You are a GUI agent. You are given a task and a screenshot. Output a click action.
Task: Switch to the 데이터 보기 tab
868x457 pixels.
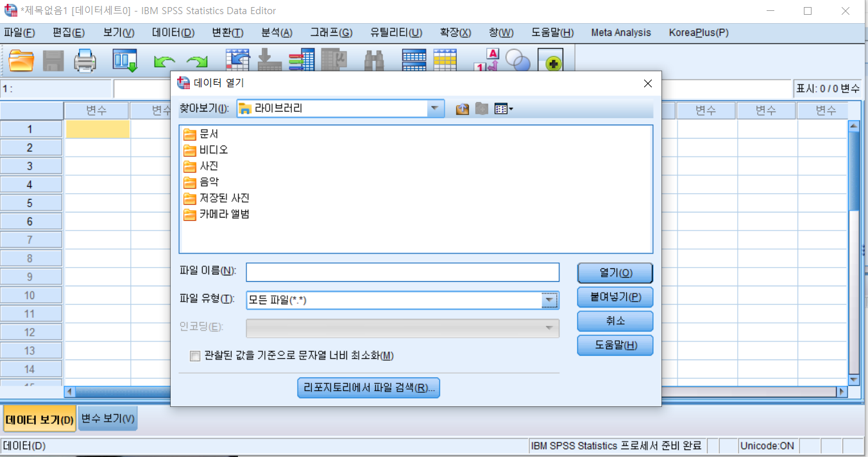click(40, 420)
